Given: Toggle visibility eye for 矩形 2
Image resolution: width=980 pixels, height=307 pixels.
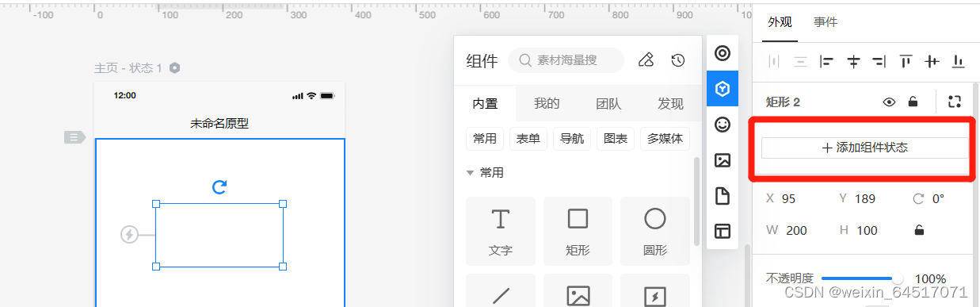Looking at the screenshot, I should point(890,102).
